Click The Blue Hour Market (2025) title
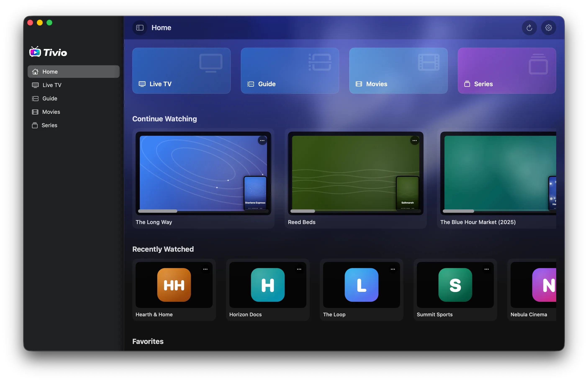588x382 pixels. (x=478, y=222)
